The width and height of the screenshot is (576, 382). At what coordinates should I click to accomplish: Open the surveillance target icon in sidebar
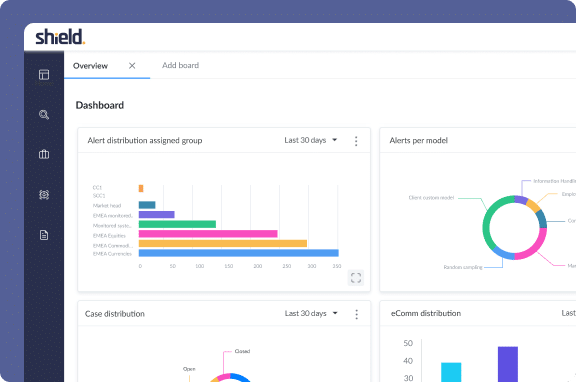tap(44, 194)
